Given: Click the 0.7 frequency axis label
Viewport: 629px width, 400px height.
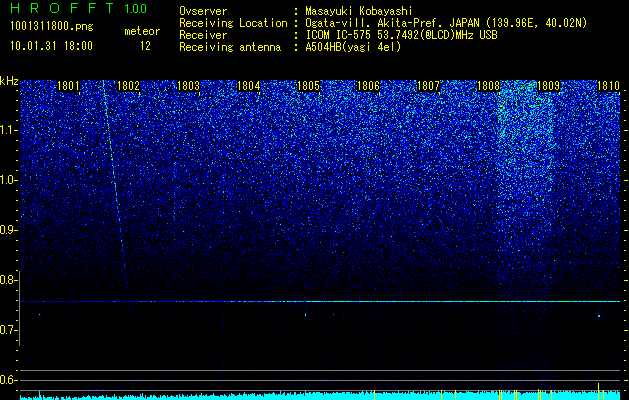Looking at the screenshot, I should tap(8, 330).
